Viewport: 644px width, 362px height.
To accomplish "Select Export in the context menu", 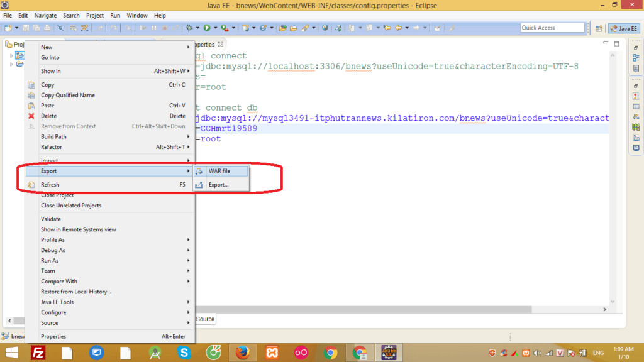I will click(x=110, y=171).
